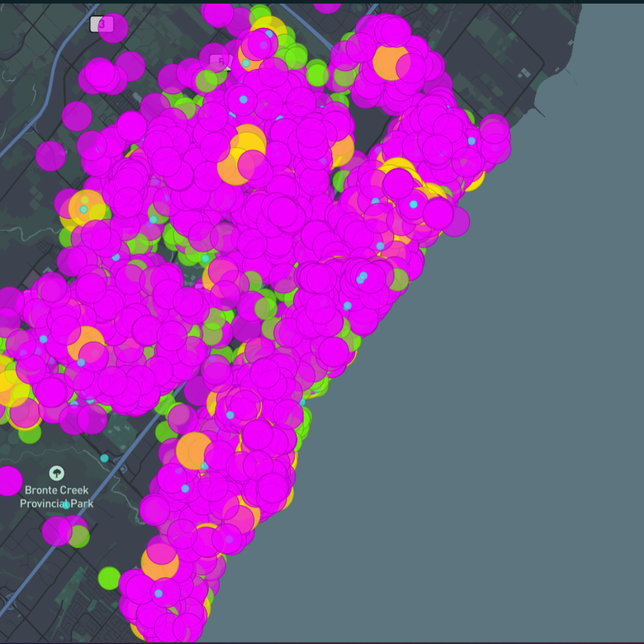Viewport: 644px width, 644px height.
Task: Select the highway 3 route shield
Action: click(x=98, y=24)
